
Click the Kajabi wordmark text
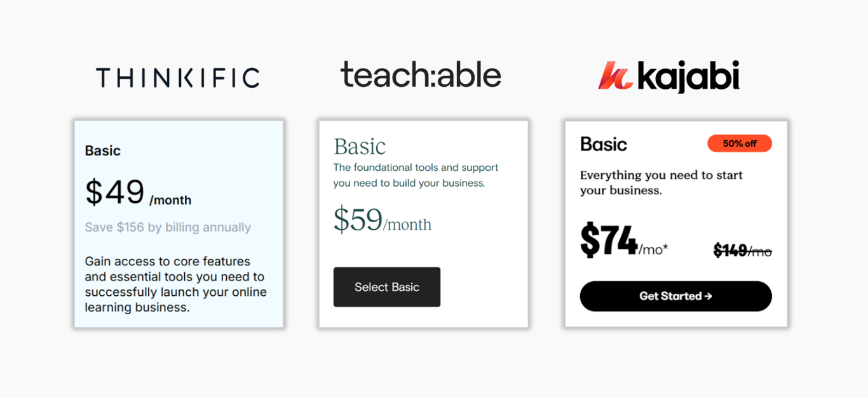click(x=688, y=76)
